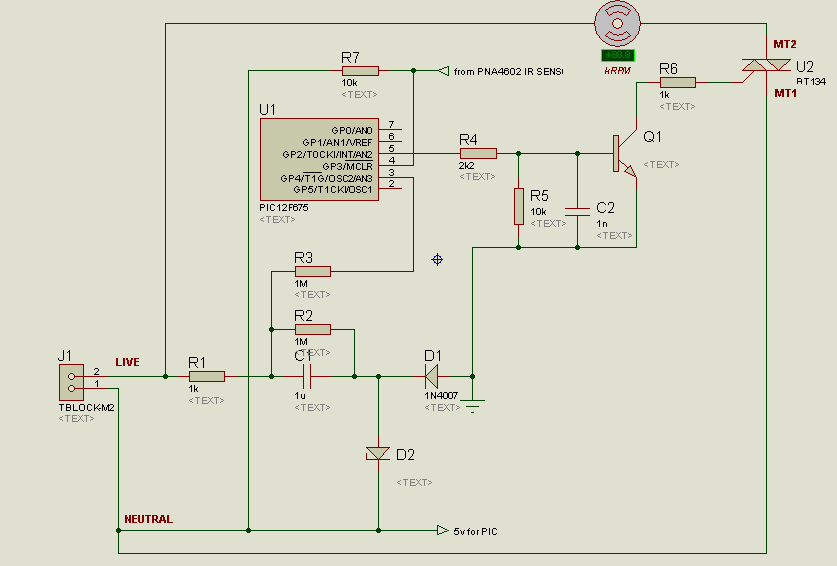Click the ground symbol near D1
The image size is (837, 566).
point(473,406)
